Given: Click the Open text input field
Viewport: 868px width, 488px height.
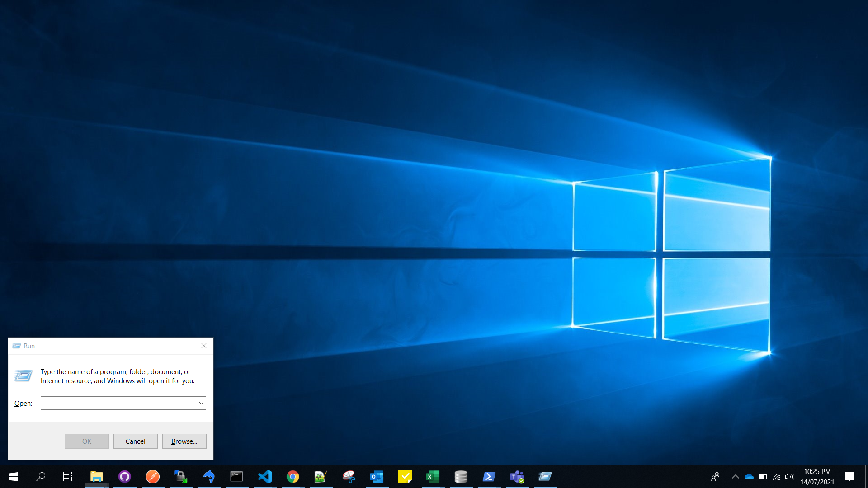Looking at the screenshot, I should pos(118,403).
